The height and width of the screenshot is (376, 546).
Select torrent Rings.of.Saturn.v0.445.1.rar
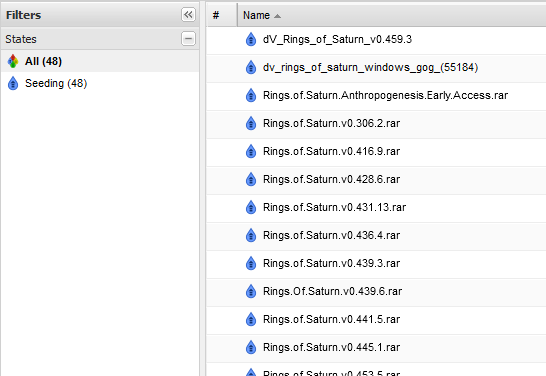[376, 348]
